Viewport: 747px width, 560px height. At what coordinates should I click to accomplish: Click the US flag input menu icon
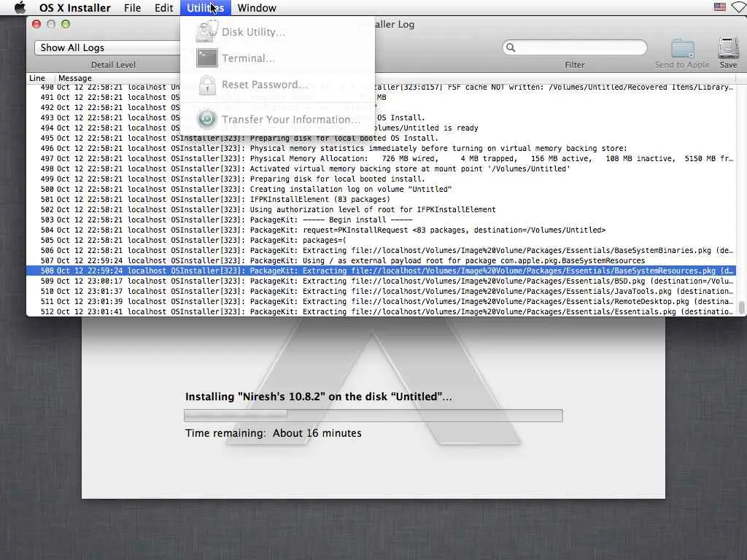click(720, 7)
